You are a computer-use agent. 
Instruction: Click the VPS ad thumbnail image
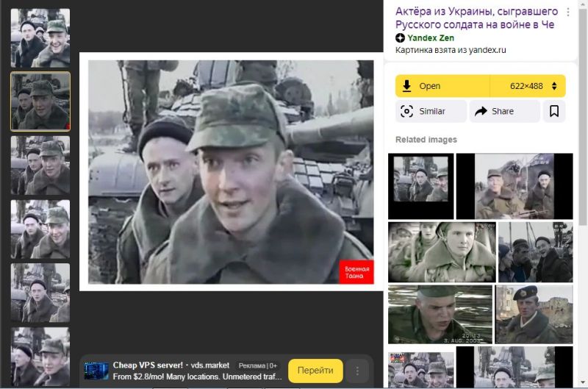[x=96, y=371]
